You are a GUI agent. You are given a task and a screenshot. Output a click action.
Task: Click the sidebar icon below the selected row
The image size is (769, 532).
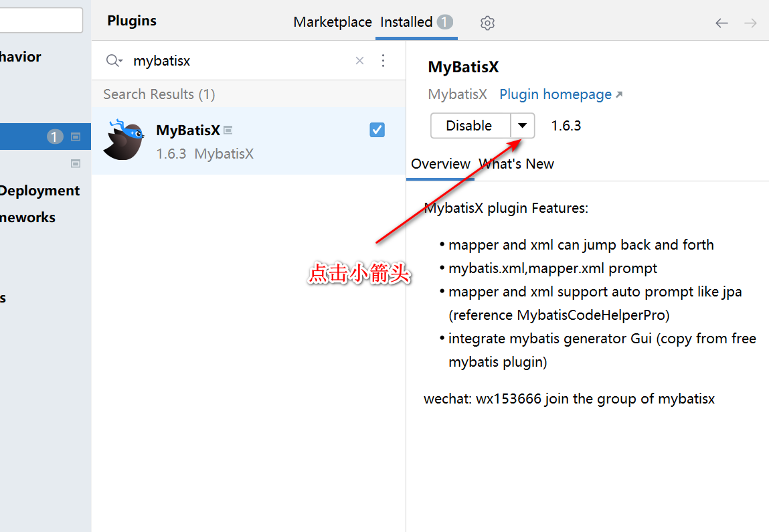[76, 163]
